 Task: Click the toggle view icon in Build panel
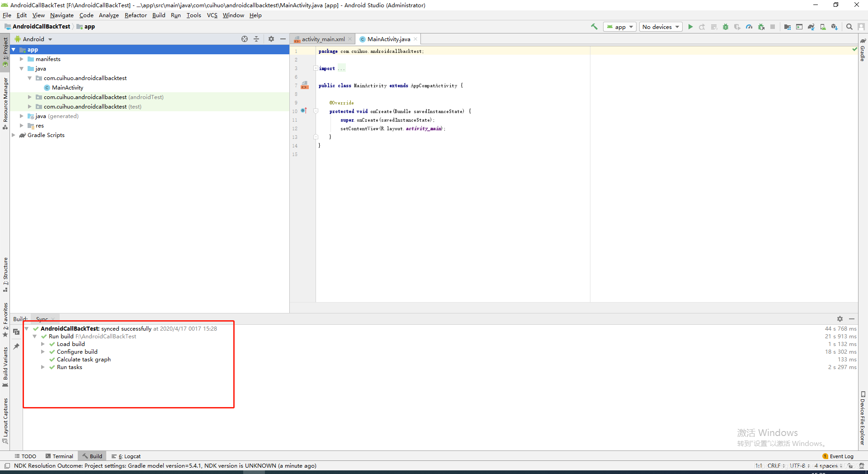16,332
